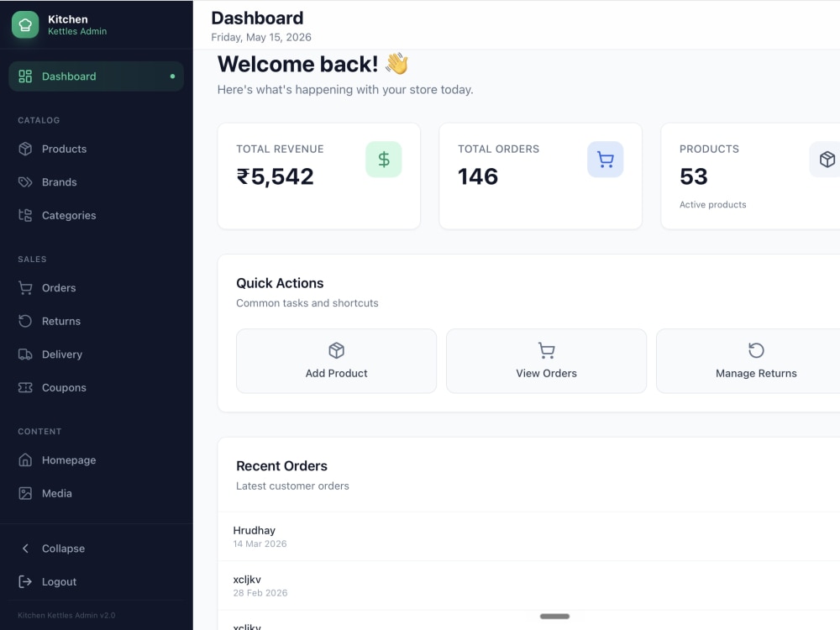Click the Homepage house icon
The width and height of the screenshot is (840, 630).
(25, 460)
